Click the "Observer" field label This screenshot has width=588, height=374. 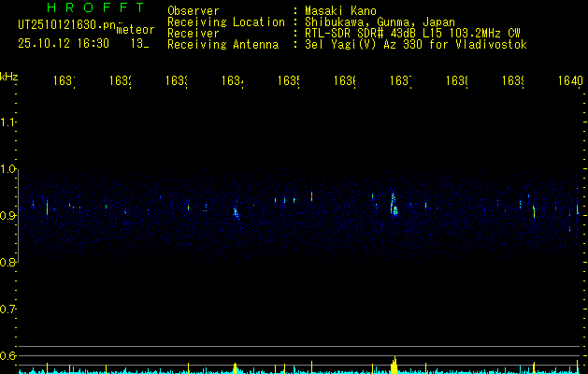[x=194, y=11]
